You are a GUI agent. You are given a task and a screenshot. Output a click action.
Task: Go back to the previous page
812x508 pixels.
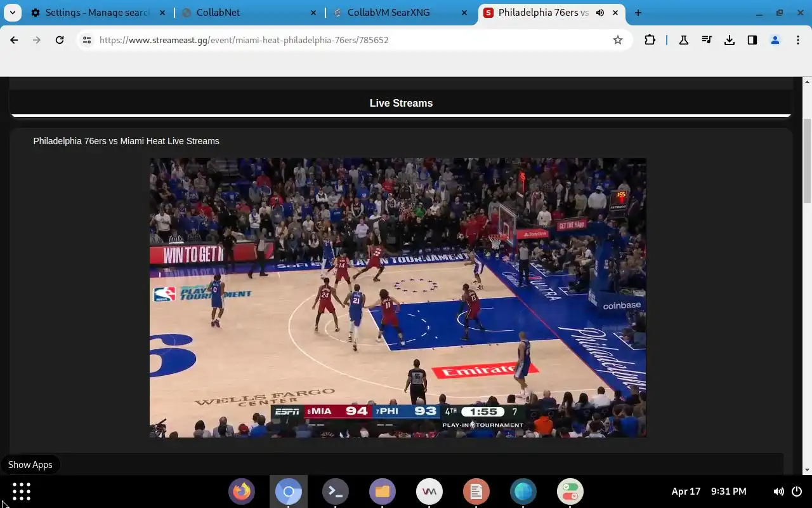point(14,40)
